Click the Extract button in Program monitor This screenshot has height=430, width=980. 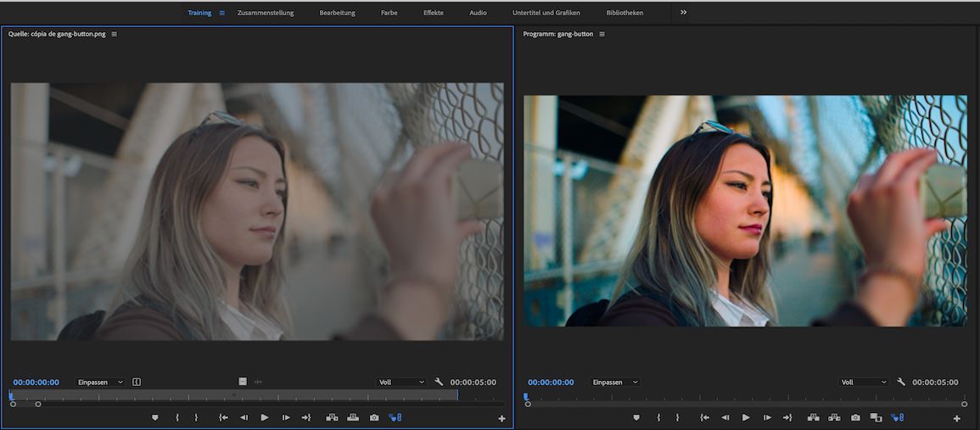(834, 417)
